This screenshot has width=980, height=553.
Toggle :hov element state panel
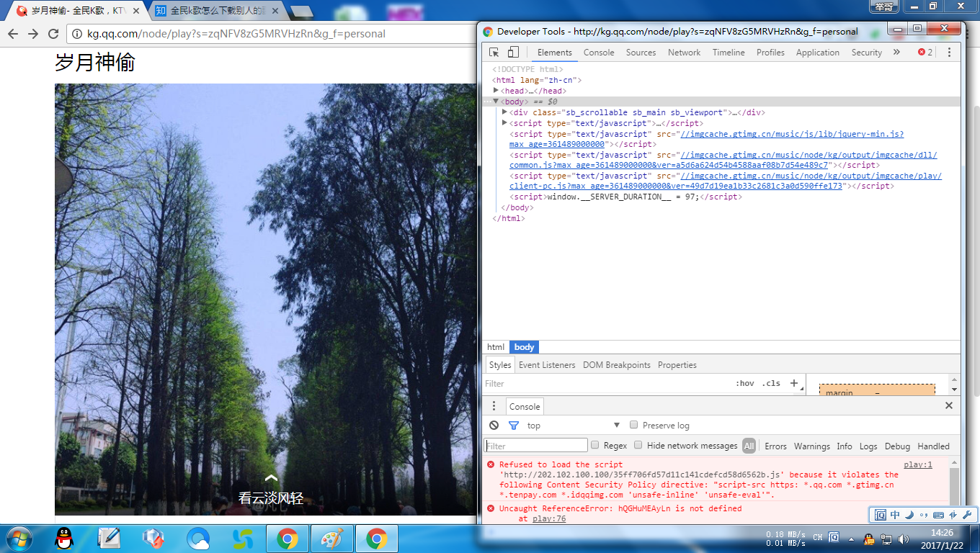pyautogui.click(x=745, y=383)
